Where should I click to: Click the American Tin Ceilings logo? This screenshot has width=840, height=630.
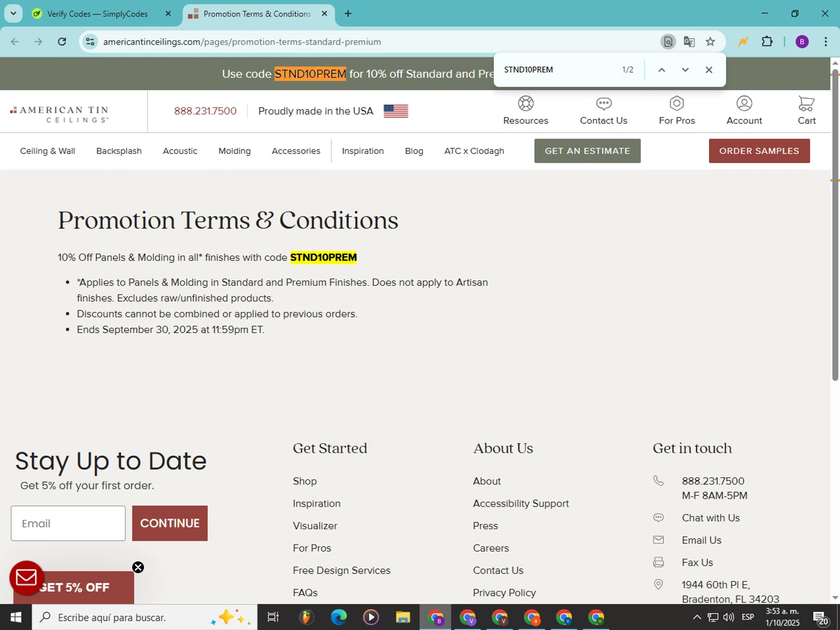59,114
